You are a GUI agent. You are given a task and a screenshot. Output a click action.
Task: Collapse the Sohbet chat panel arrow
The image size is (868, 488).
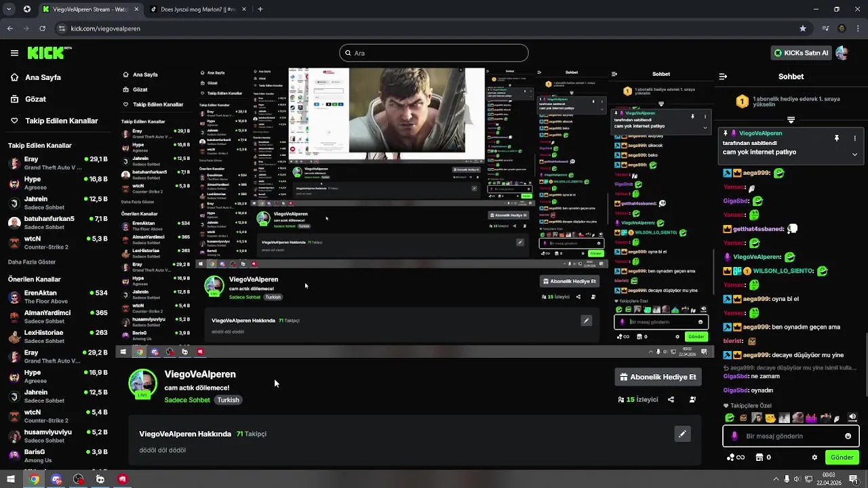click(723, 77)
